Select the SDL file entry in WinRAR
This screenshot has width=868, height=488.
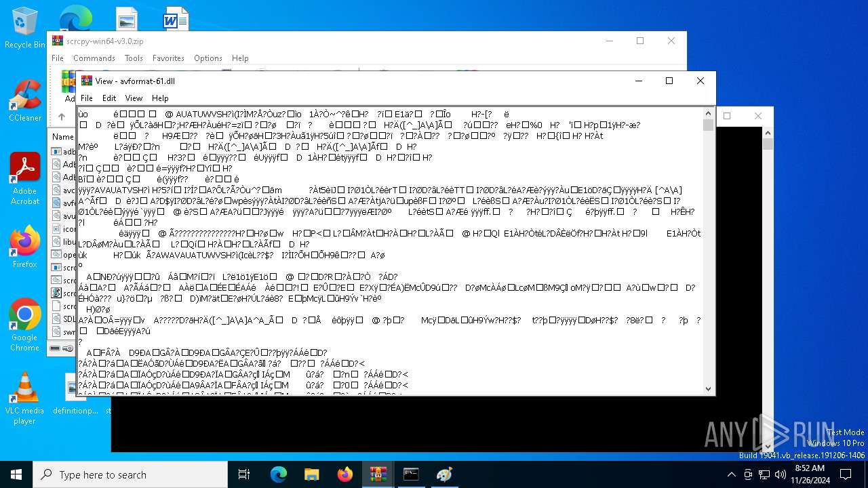point(64,319)
